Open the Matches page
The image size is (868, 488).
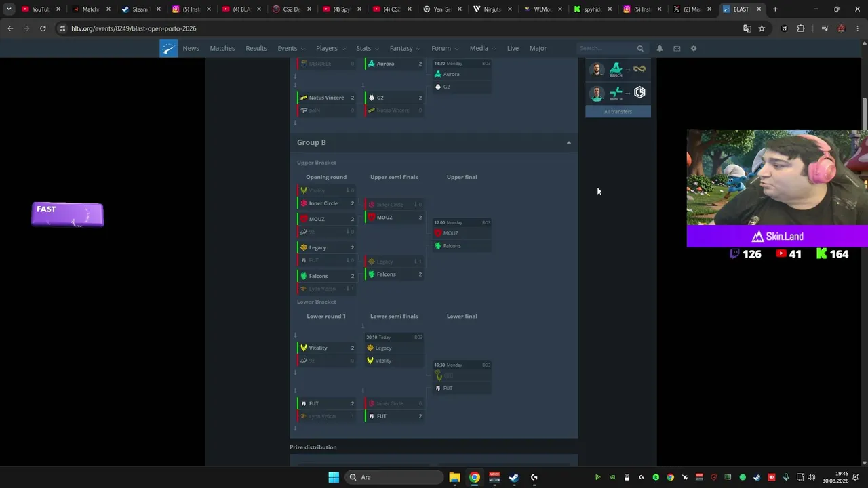[x=222, y=48]
